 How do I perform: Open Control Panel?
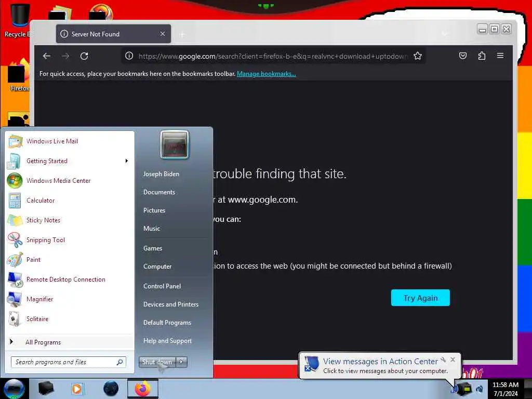coord(162,286)
